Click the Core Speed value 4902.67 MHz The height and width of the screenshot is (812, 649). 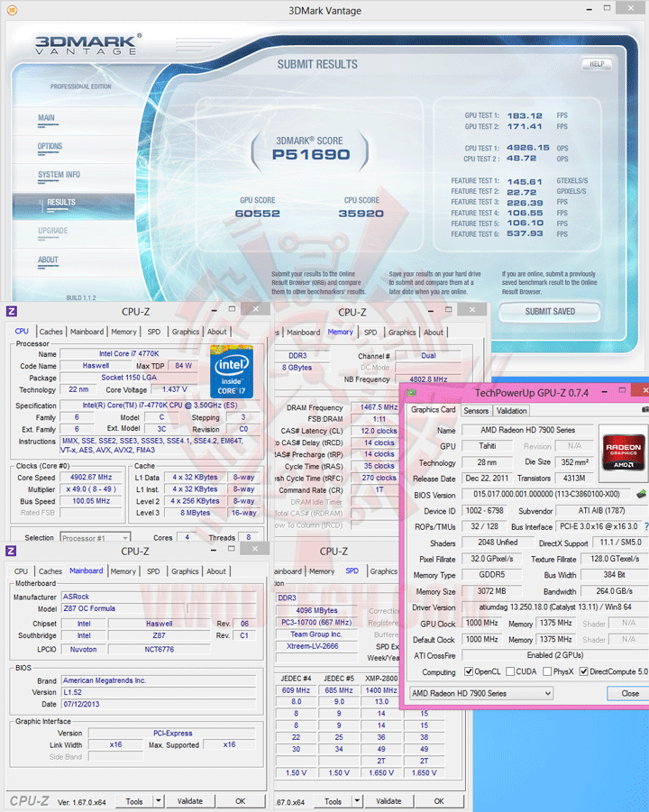click(x=91, y=478)
